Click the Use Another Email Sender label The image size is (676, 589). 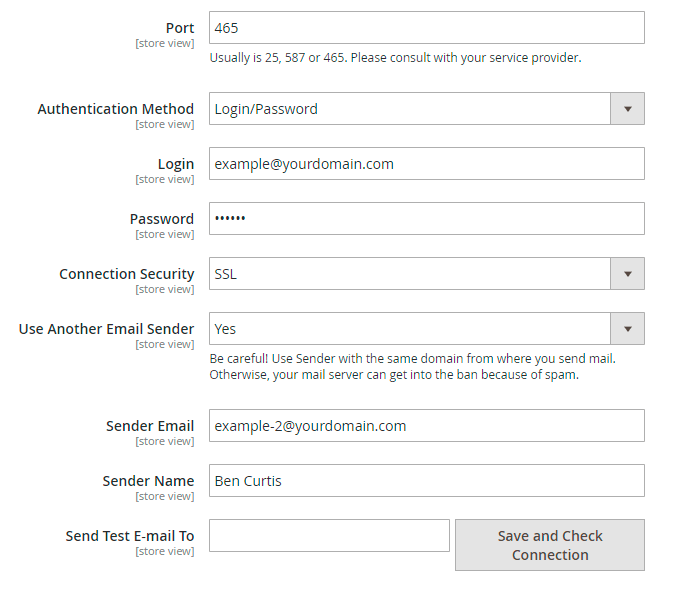click(107, 329)
